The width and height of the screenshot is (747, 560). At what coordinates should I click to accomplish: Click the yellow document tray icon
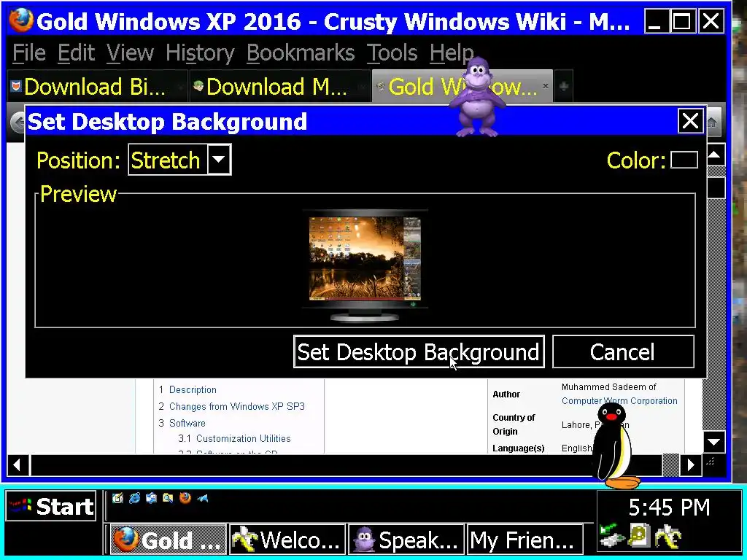(x=639, y=535)
